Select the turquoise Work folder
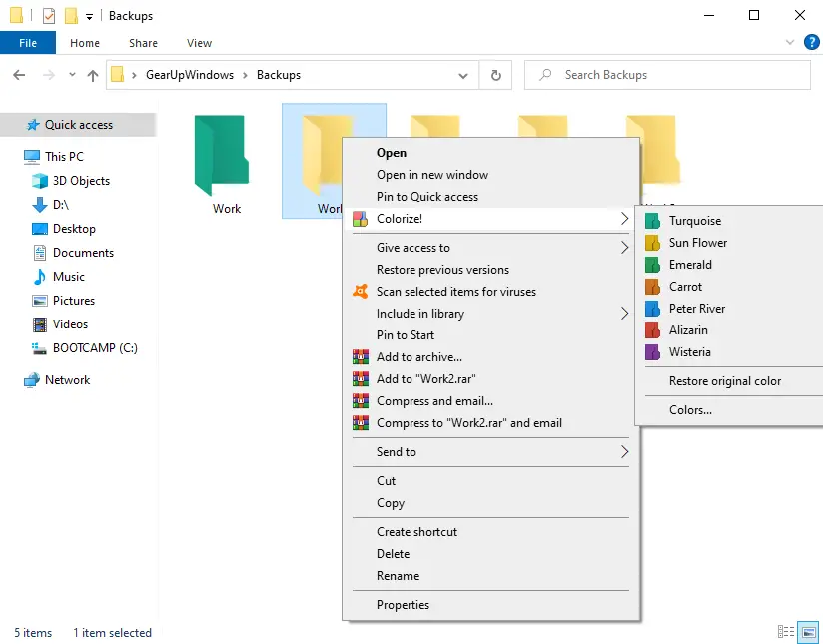The height and width of the screenshot is (644, 823). [x=224, y=163]
